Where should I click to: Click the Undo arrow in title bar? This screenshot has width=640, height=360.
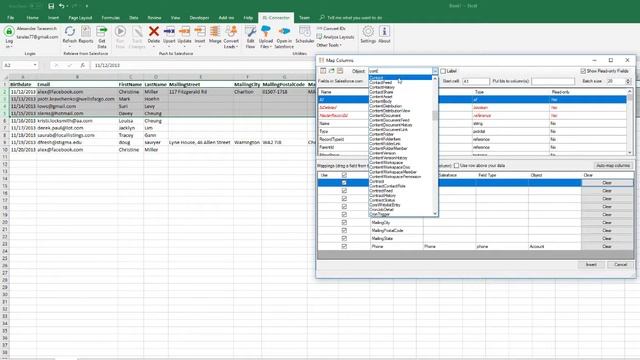click(x=61, y=6)
